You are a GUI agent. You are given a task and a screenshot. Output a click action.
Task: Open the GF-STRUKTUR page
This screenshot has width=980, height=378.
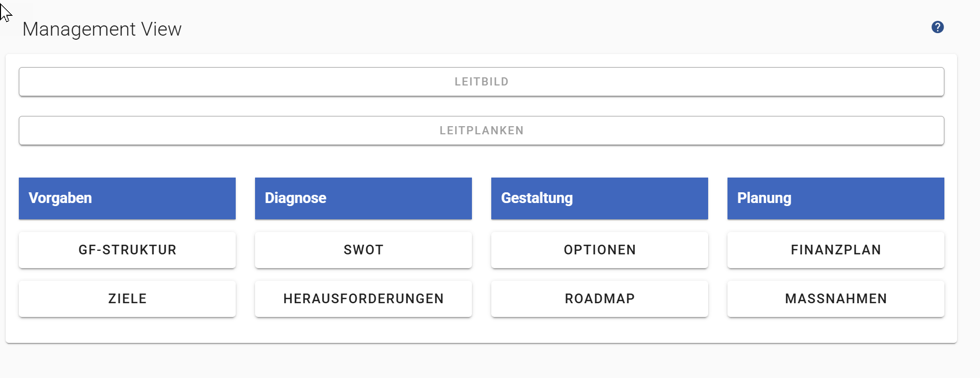tap(127, 250)
